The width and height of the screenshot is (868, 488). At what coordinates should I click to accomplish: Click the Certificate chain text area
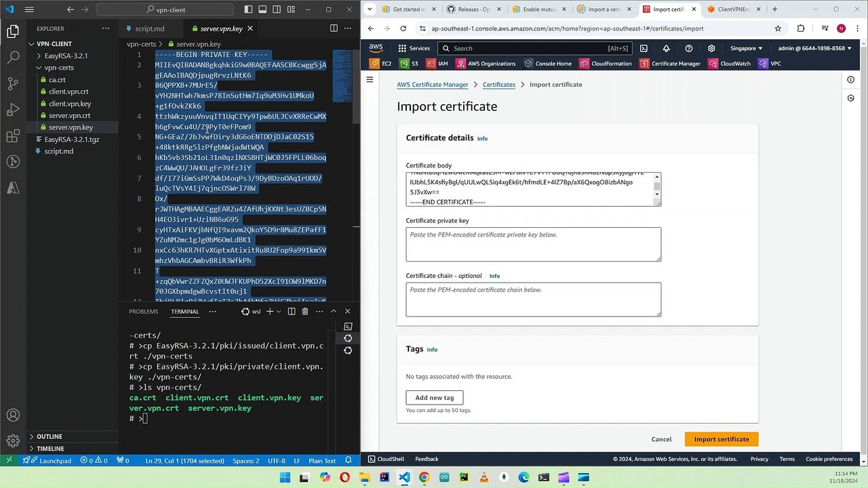(534, 300)
